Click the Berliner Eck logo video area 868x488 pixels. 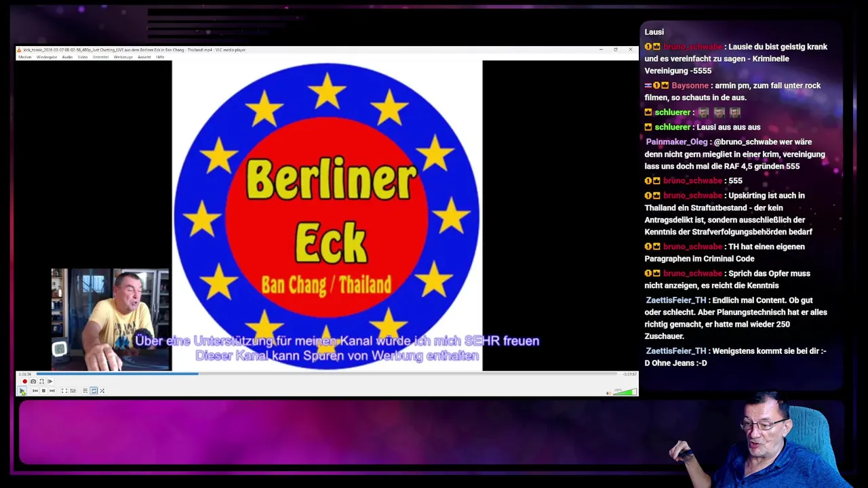pyautogui.click(x=327, y=216)
